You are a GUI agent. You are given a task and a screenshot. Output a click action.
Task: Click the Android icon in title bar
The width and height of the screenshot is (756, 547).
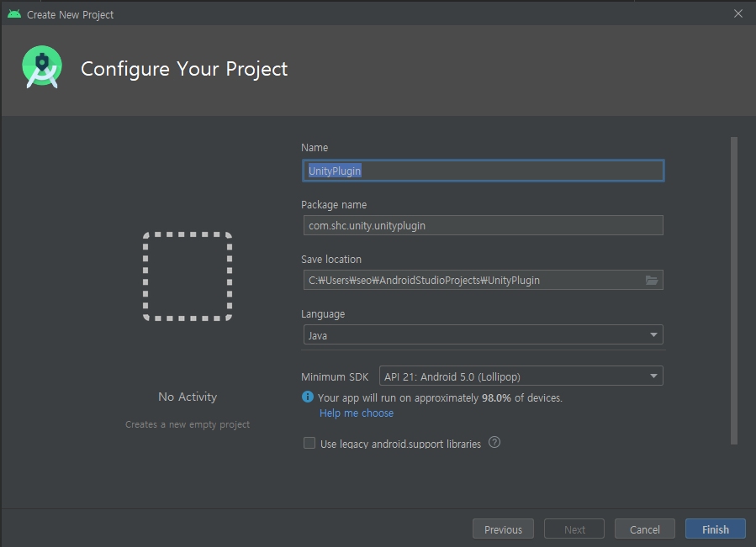click(x=14, y=14)
